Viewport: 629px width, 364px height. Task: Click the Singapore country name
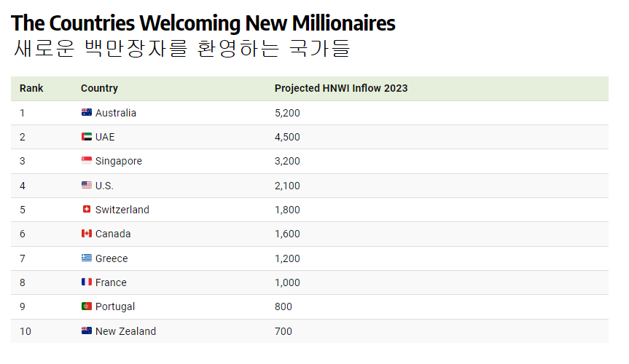(119, 161)
